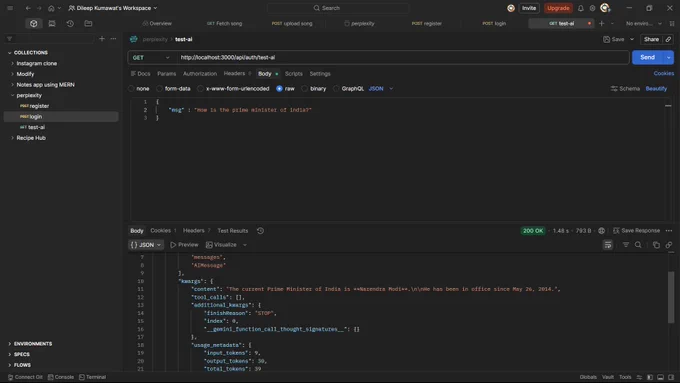
Task: Open the GET method dropdown
Action: 151,57
